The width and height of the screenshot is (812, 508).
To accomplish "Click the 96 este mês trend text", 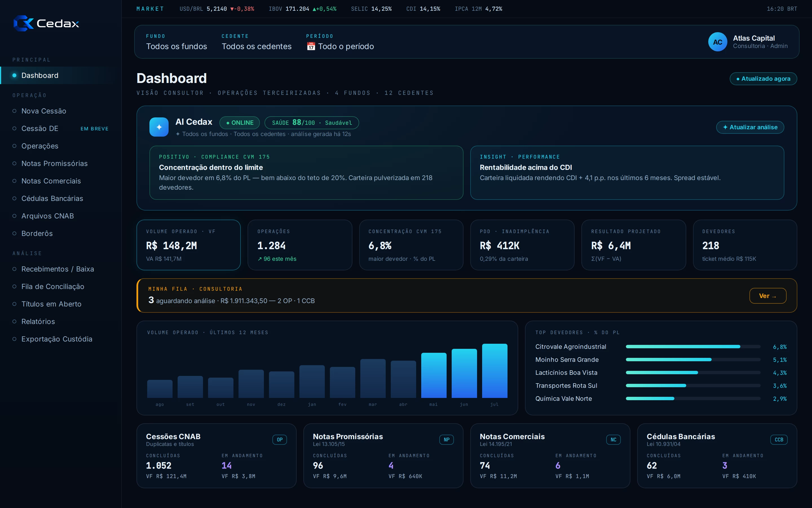I will 277,259.
